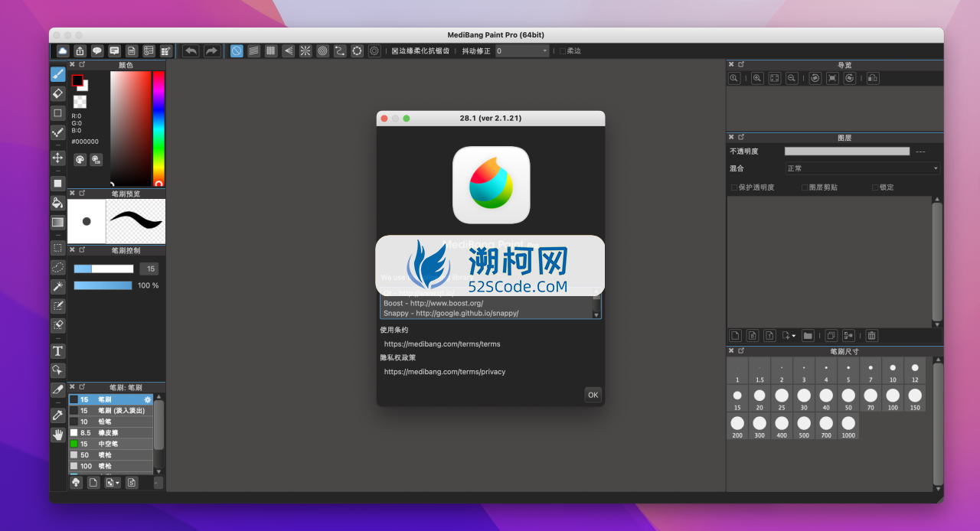This screenshot has height=531, width=980.
Task: Click the license list scrollbar in the dialog
Action: (597, 304)
